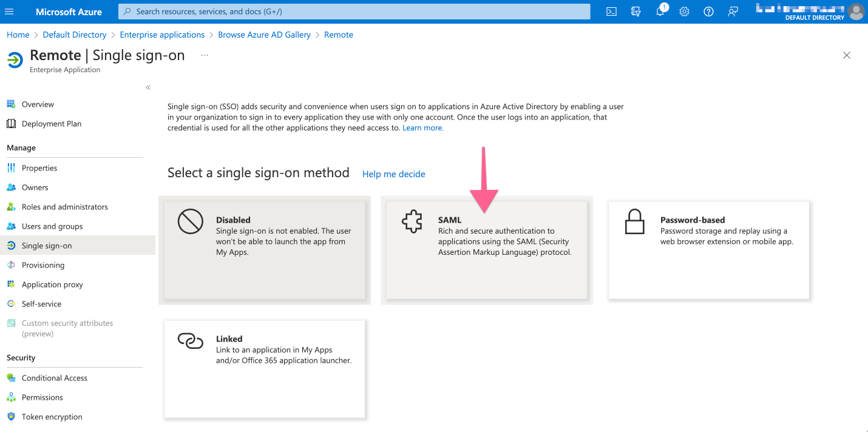Open the notifications bell

click(x=660, y=12)
